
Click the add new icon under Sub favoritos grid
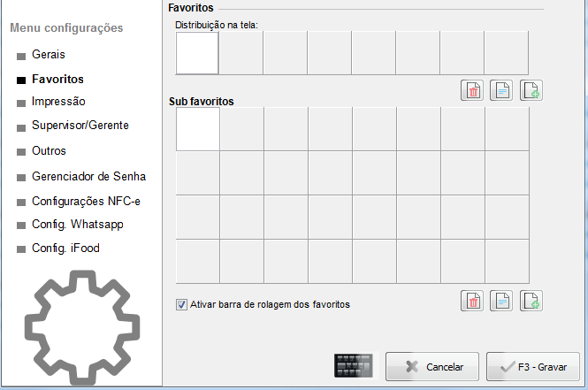coord(531,301)
